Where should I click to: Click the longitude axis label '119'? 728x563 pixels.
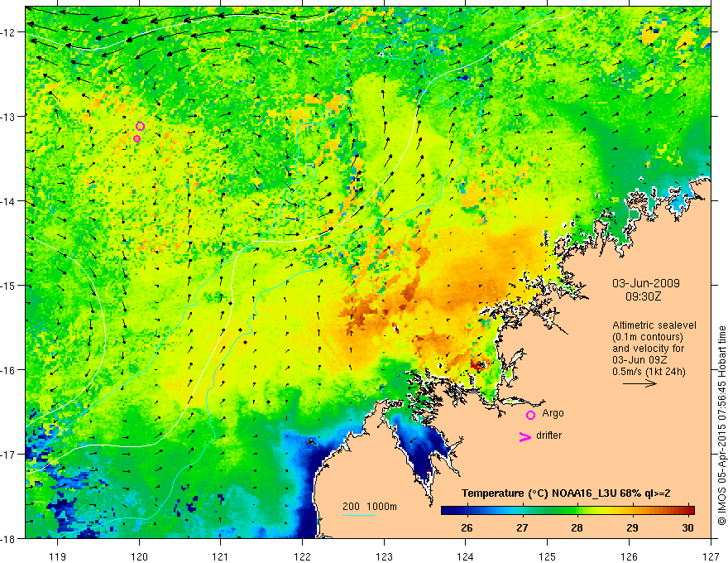pos(58,556)
